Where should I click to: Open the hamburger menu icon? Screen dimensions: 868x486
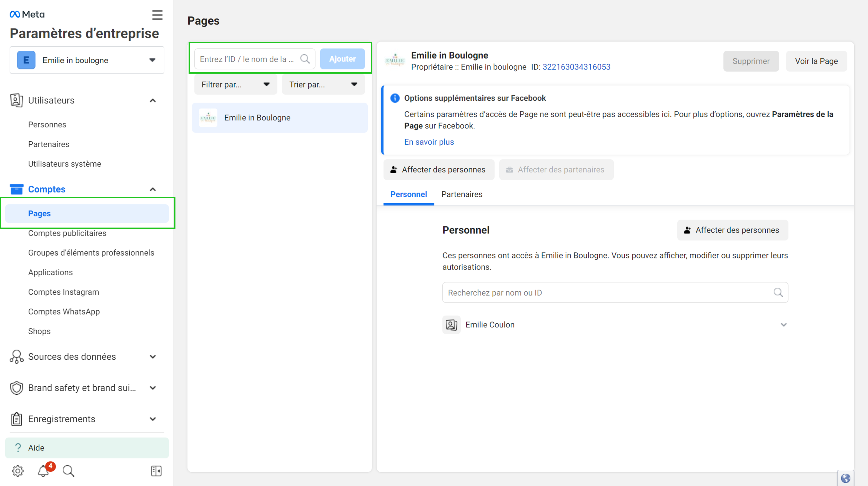tap(157, 15)
